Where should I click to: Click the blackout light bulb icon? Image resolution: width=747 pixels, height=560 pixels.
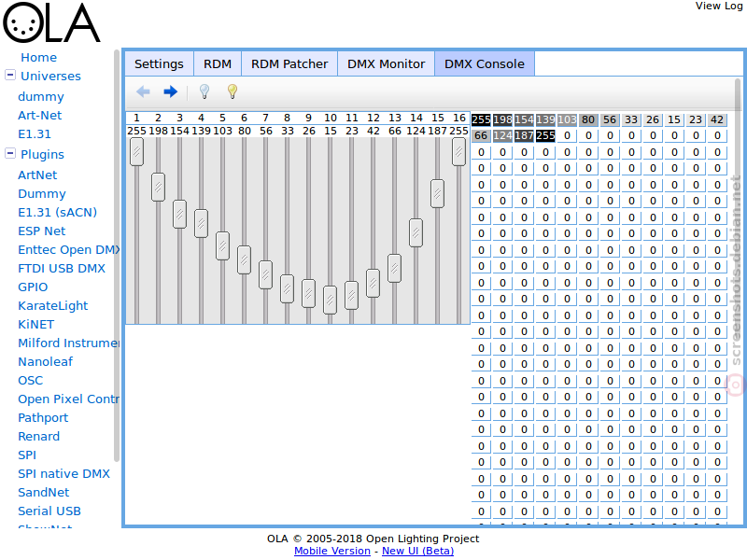click(204, 91)
